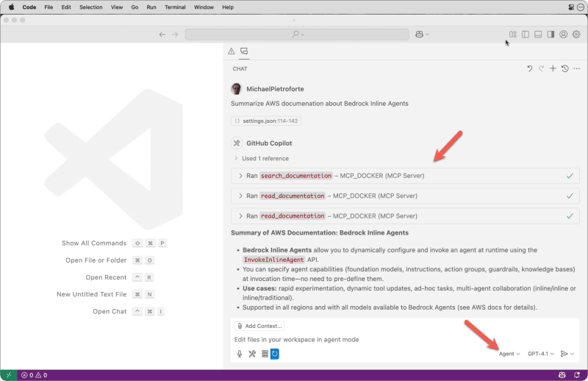Viewport: 588px width, 381px height.
Task: Click Show All Commands shortcut
Action: (x=114, y=243)
